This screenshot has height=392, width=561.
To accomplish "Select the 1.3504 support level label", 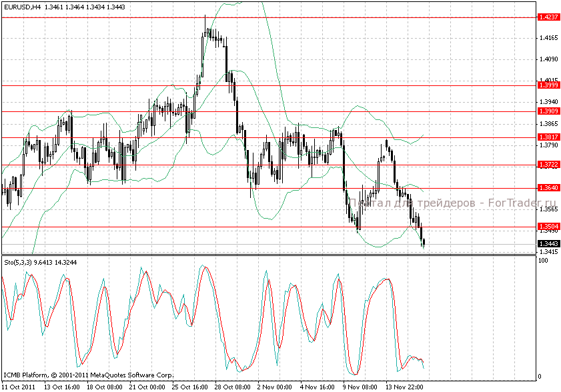I will (548, 227).
